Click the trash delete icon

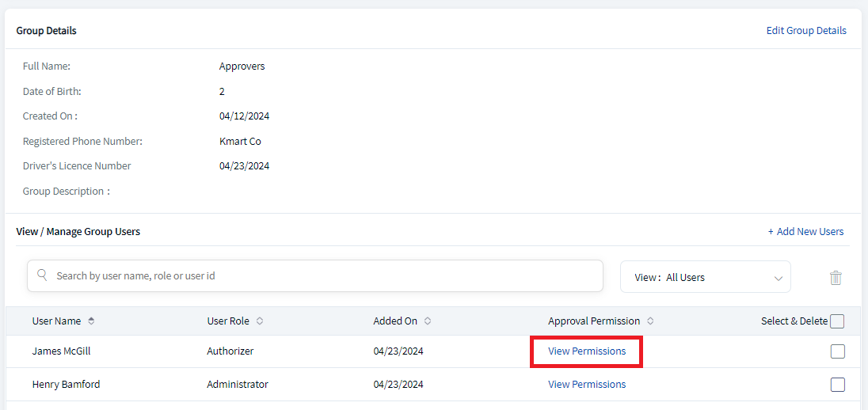click(x=836, y=277)
